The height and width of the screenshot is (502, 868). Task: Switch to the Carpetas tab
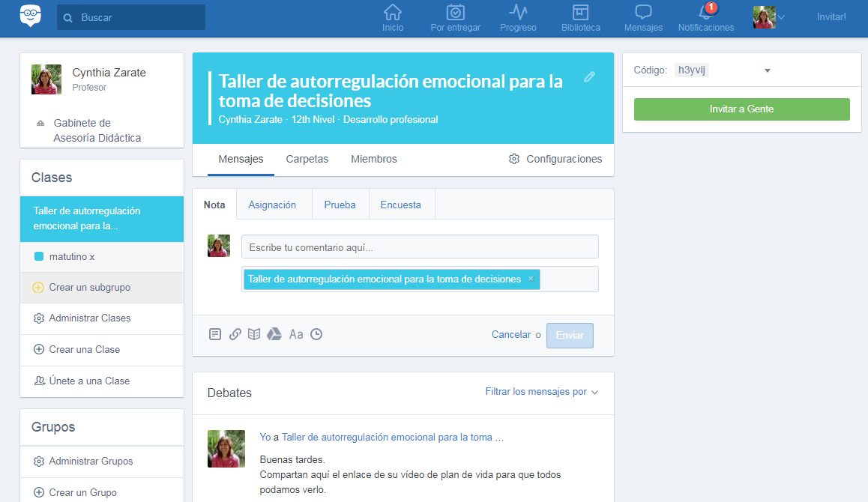307,159
